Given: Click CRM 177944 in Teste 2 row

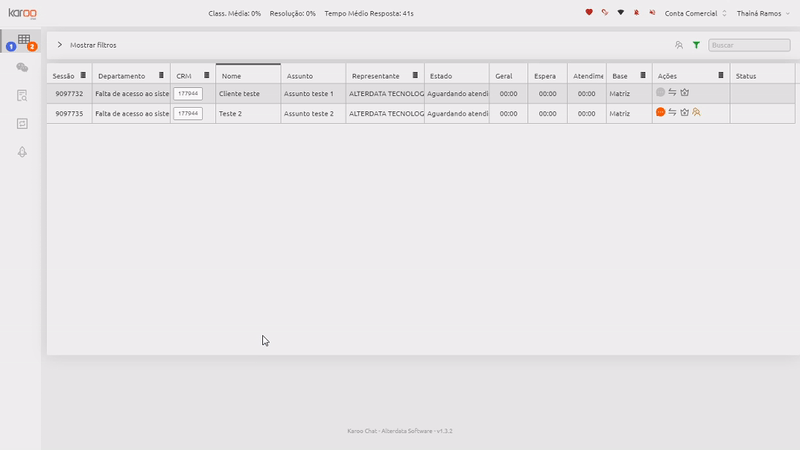Looking at the screenshot, I should click(x=188, y=113).
